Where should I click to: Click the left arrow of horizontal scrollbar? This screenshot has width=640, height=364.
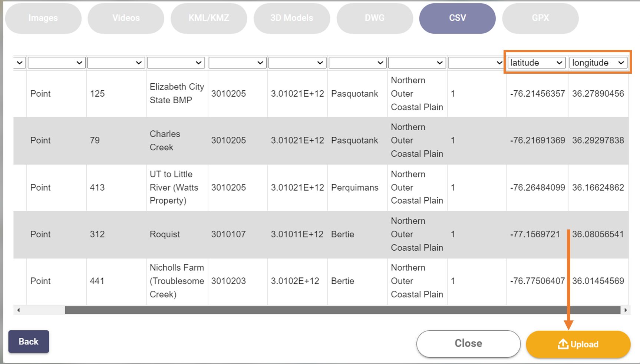[18, 310]
